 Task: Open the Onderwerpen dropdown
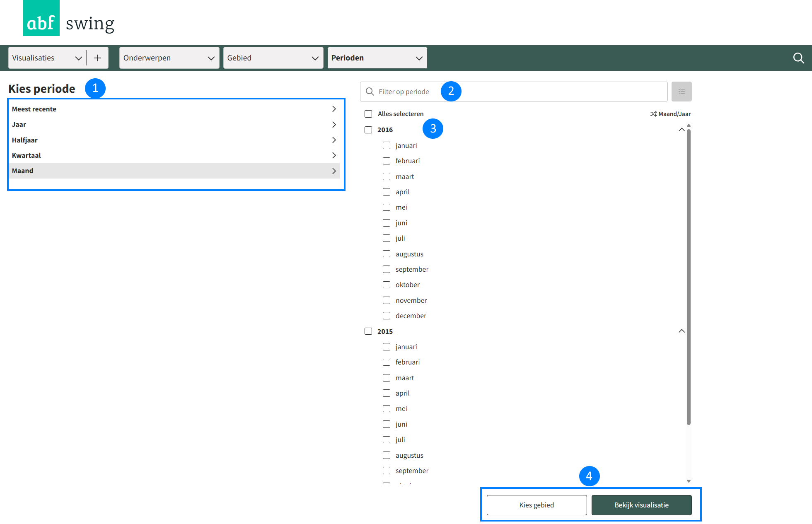point(169,58)
